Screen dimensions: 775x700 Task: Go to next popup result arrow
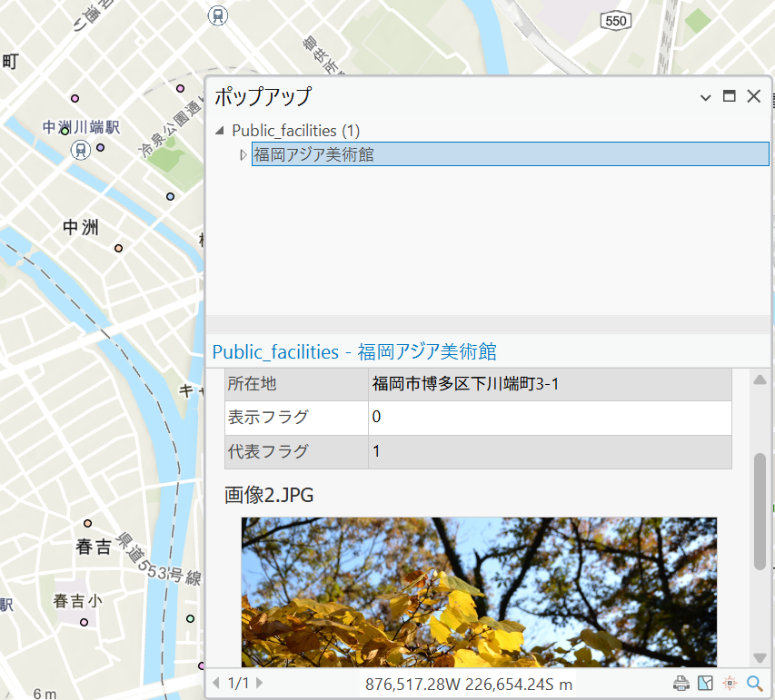(260, 683)
